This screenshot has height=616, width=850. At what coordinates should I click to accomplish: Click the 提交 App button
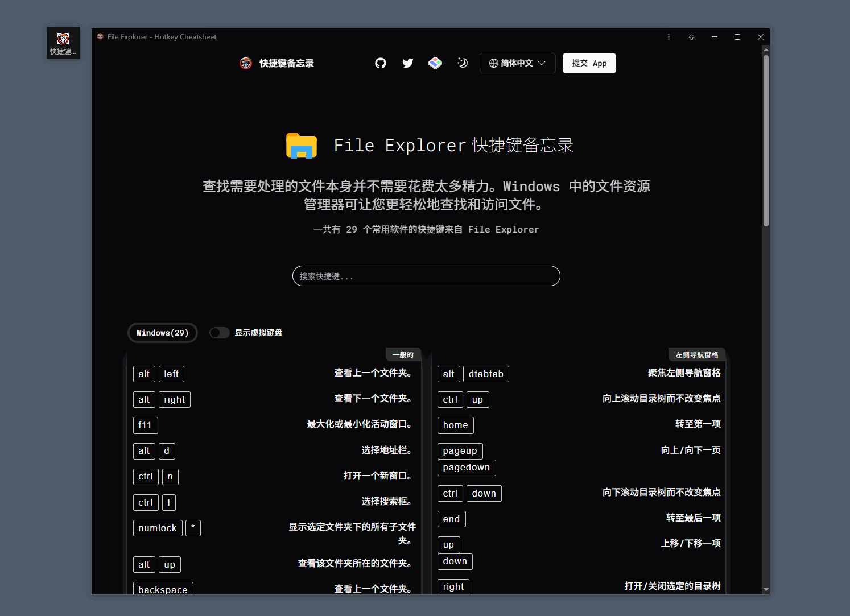pos(589,63)
